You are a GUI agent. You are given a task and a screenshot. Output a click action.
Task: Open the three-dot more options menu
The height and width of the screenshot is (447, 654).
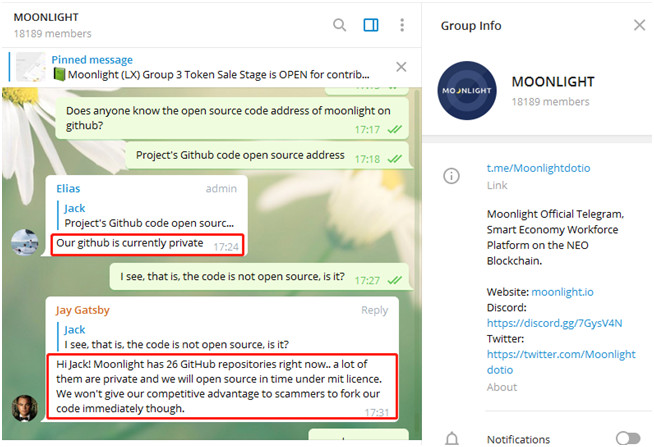(x=402, y=25)
